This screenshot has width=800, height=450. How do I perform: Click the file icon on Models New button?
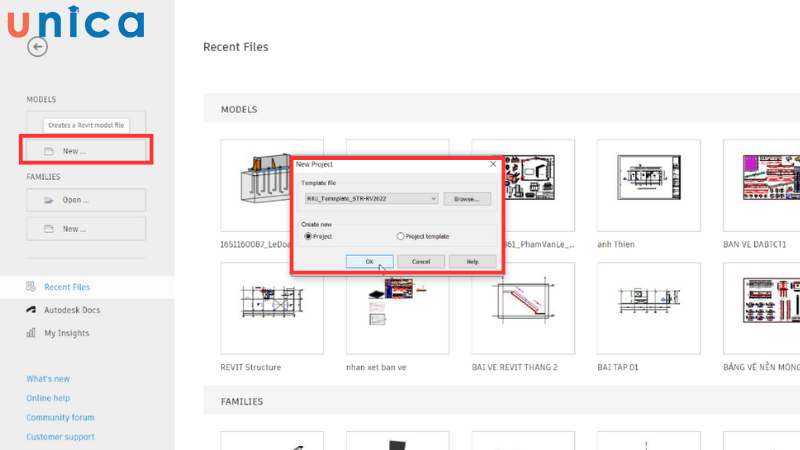[x=48, y=151]
